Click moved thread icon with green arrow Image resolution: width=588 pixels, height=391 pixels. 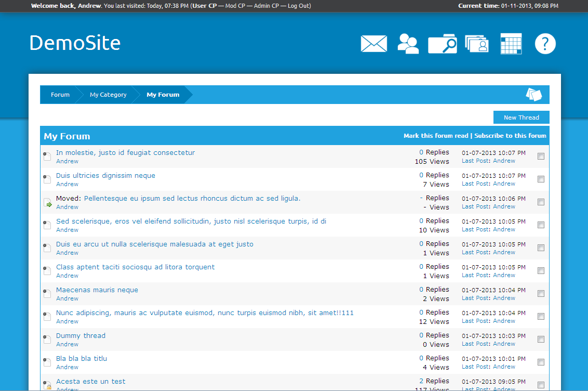tap(47, 203)
